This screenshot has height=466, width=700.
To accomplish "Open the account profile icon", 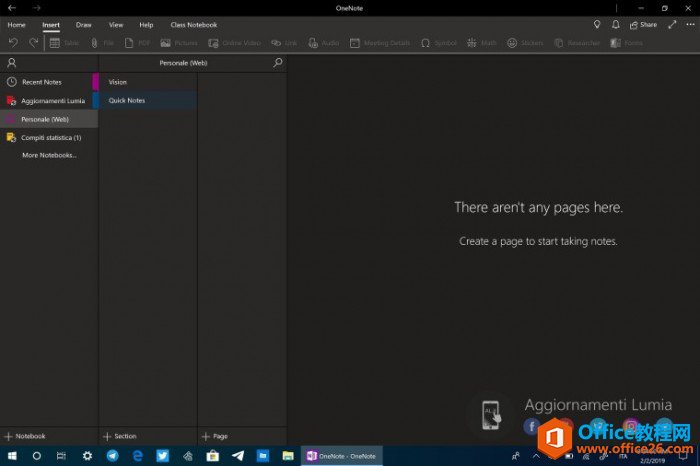I will pyautogui.click(x=12, y=63).
